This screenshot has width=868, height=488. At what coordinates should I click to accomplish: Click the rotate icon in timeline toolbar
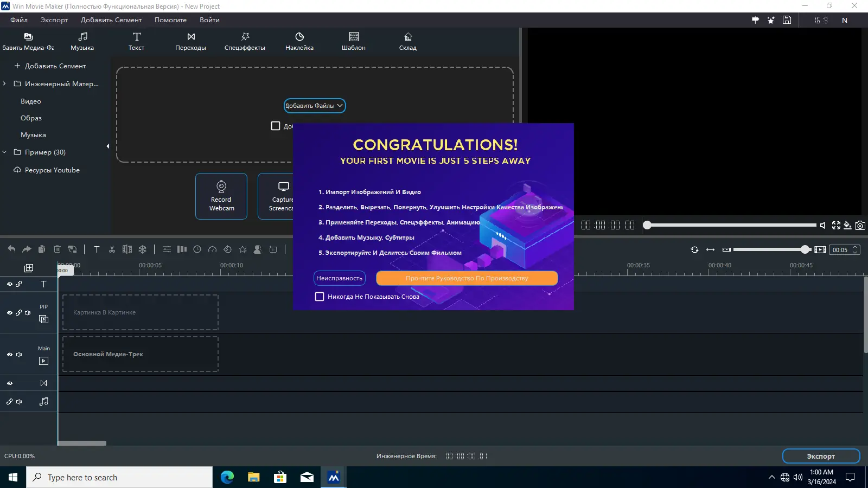pyautogui.click(x=228, y=249)
